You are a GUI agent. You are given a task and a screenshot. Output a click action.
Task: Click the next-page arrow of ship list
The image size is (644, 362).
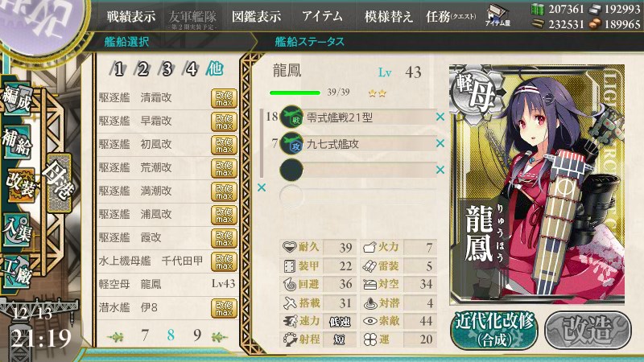(219, 337)
